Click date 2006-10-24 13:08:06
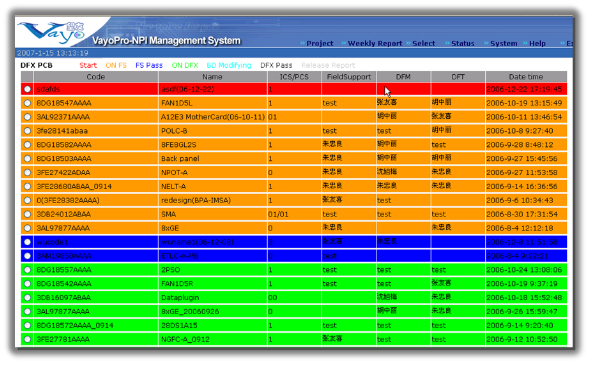Image resolution: width=593 pixels, height=368 pixels. tap(524, 270)
